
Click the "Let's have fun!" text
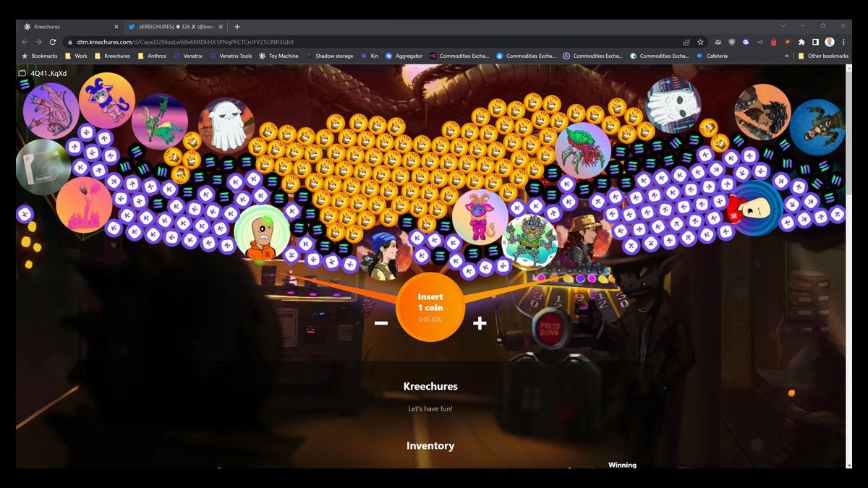(430, 409)
